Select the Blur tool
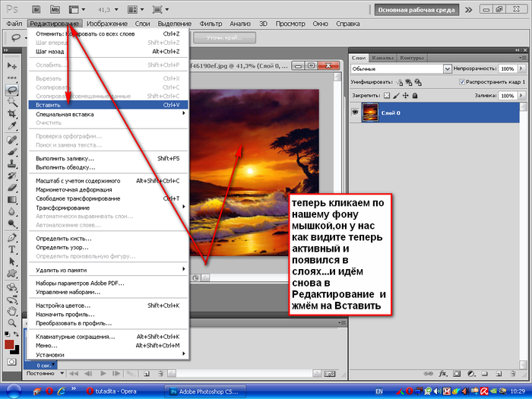The image size is (532, 399). pos(12,211)
